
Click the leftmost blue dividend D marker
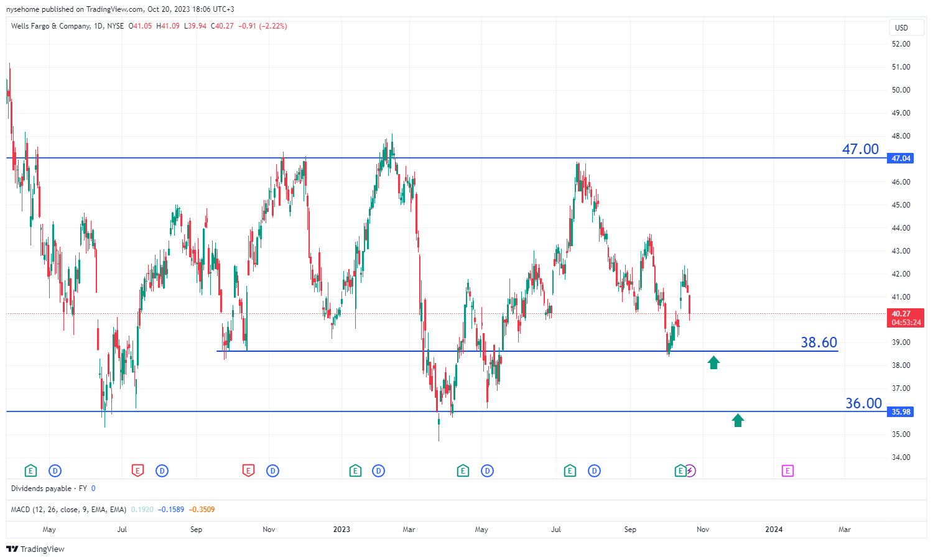[55, 471]
